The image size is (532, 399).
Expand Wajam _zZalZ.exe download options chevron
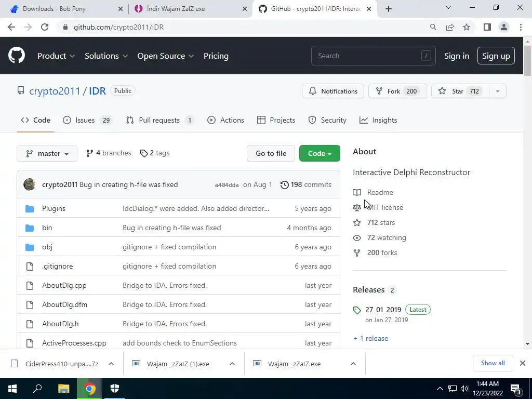353,364
